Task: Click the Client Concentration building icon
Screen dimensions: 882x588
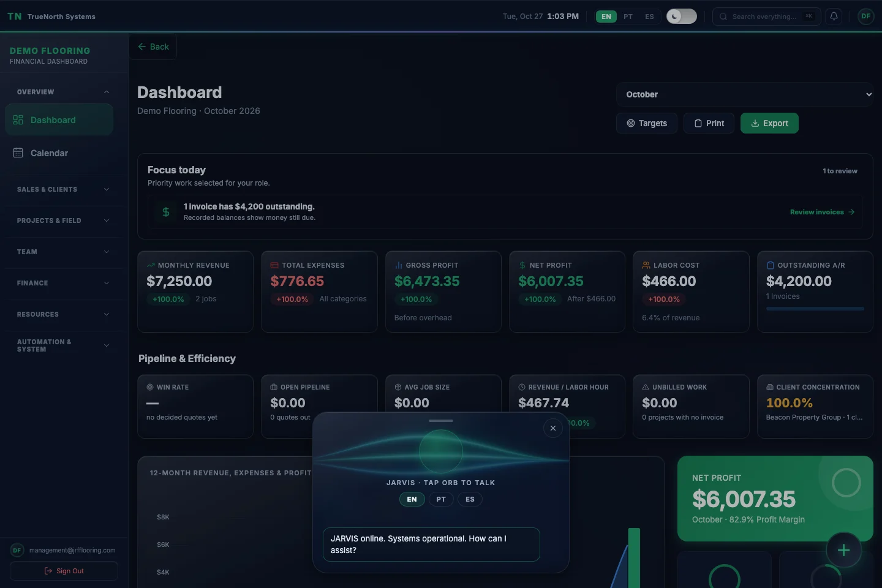Action: [x=770, y=387]
